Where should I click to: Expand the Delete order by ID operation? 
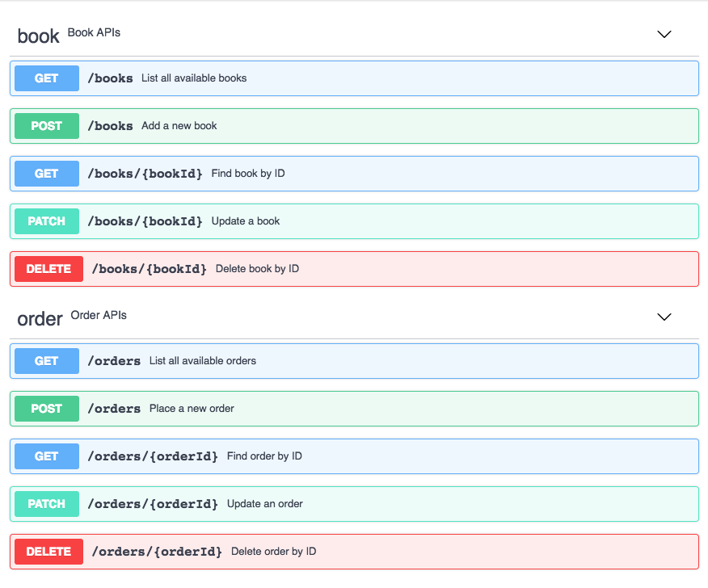click(x=355, y=552)
